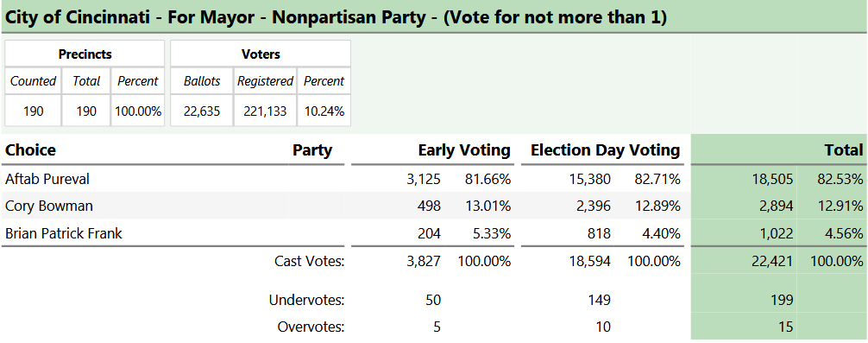Click the Precincts table header
868x343 pixels.
click(x=85, y=54)
